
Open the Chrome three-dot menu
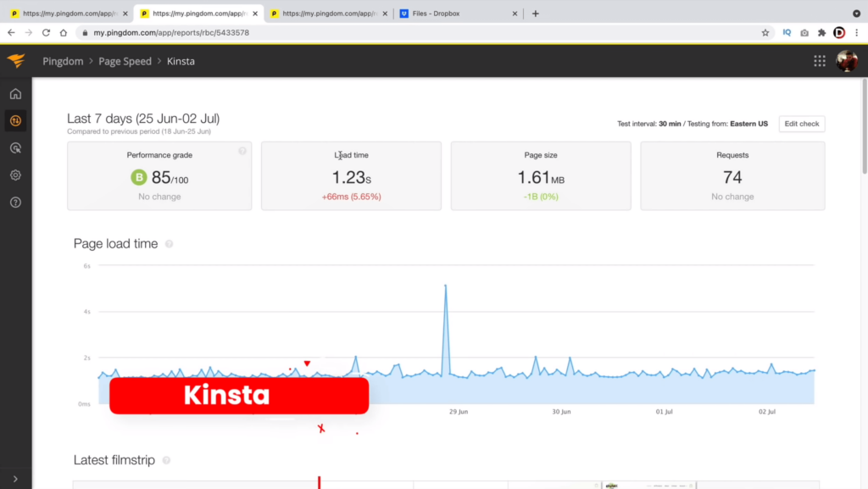(x=856, y=33)
